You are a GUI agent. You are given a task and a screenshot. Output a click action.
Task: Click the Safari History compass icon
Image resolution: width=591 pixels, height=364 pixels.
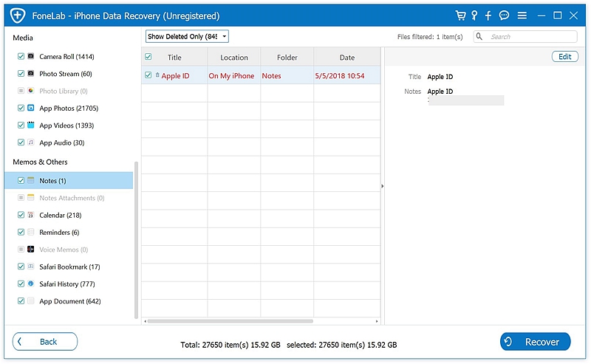(x=31, y=284)
